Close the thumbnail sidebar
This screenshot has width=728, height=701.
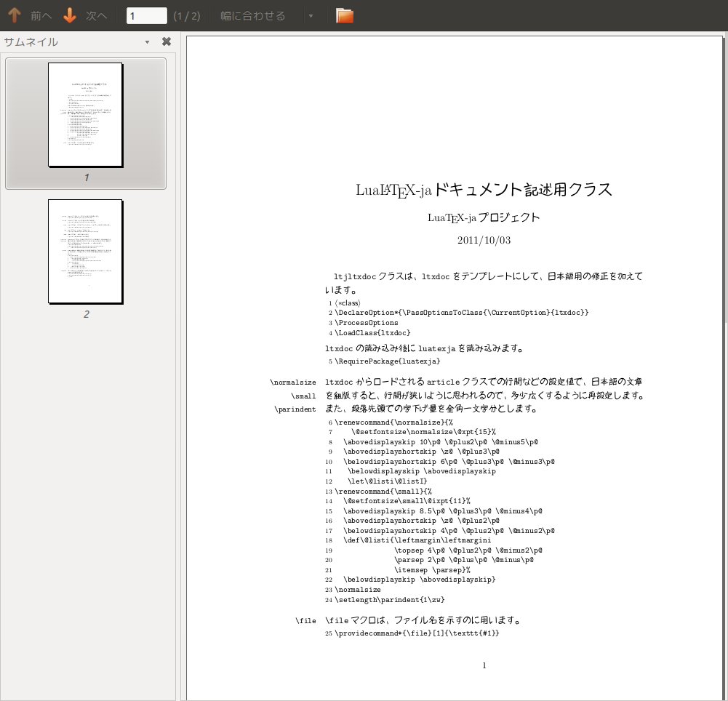coord(167,41)
